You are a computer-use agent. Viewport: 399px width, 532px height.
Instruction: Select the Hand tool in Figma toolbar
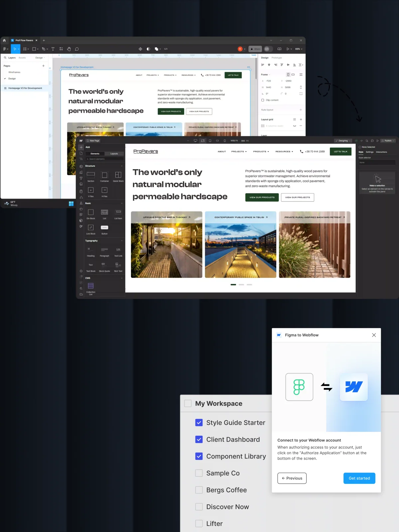(69, 49)
